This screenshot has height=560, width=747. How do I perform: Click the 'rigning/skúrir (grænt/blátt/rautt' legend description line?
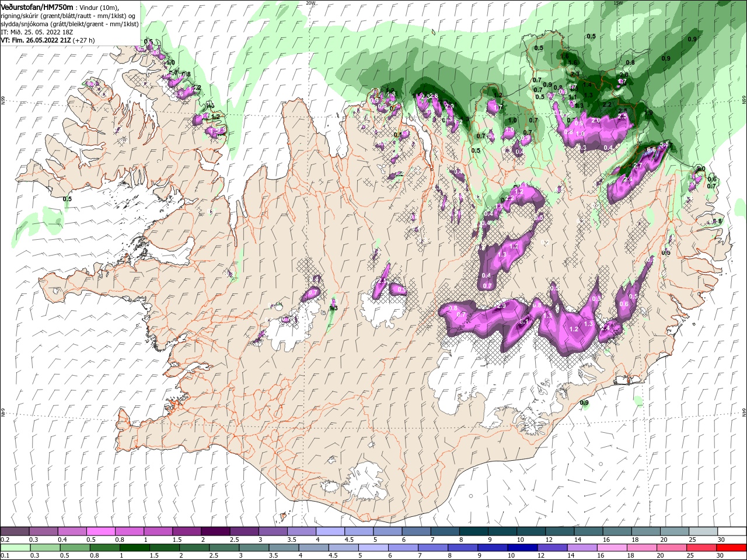pyautogui.click(x=69, y=16)
